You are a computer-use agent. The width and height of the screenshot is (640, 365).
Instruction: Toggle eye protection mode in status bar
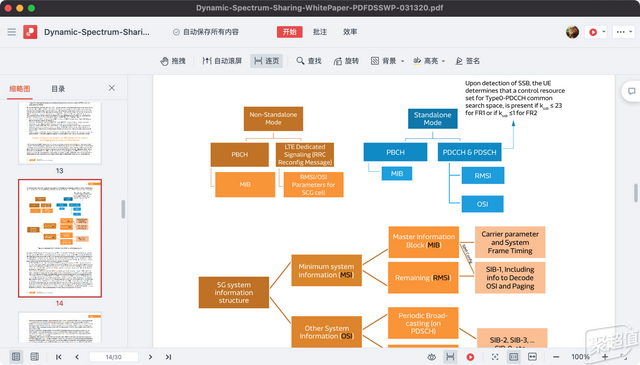tap(431, 357)
